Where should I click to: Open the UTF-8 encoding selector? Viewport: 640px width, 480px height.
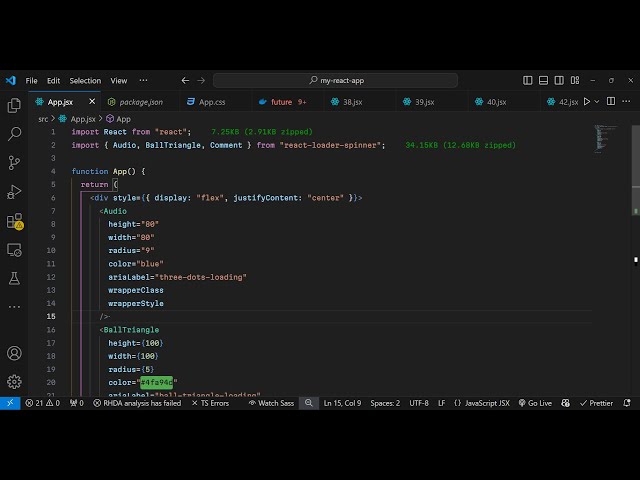coord(418,403)
